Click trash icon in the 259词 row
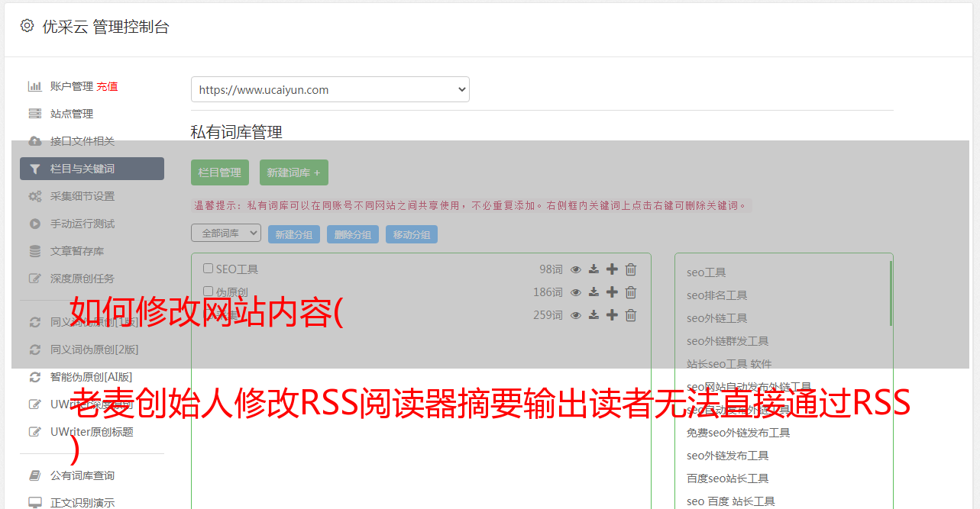 (x=631, y=315)
